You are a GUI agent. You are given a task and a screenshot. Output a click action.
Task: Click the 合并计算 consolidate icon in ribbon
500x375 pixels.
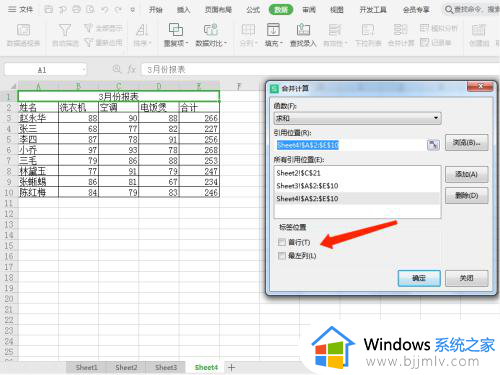pos(401,35)
